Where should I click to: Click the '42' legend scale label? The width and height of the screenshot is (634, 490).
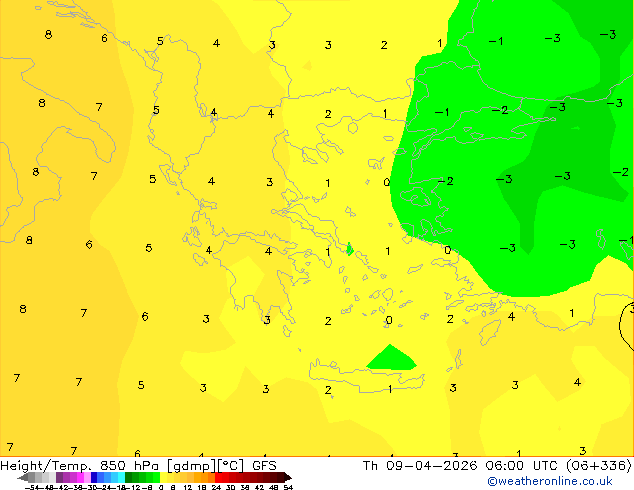[259, 488]
